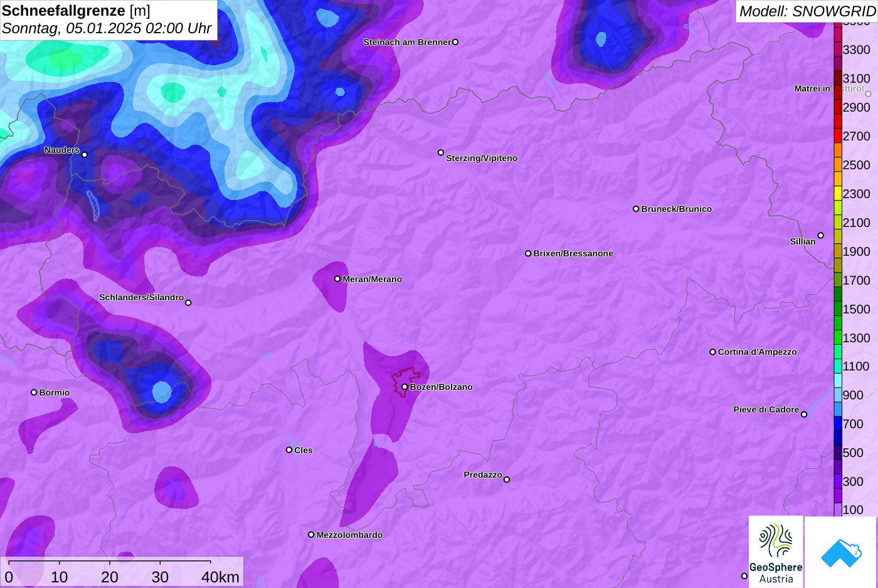Click the Brixen/Bressanone marker circle
Screen dimensions: 878x588
(x=528, y=253)
